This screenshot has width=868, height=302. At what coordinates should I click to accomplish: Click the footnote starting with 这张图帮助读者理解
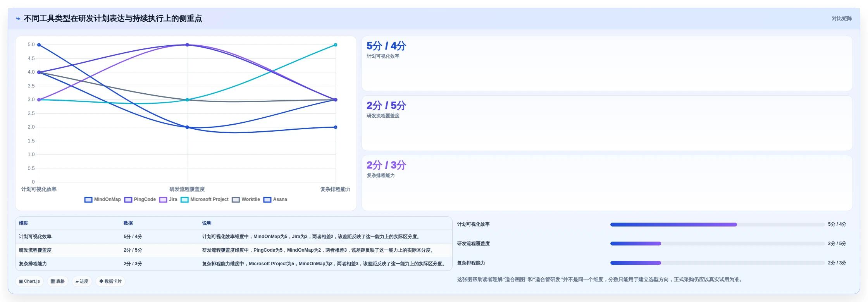(x=600, y=280)
